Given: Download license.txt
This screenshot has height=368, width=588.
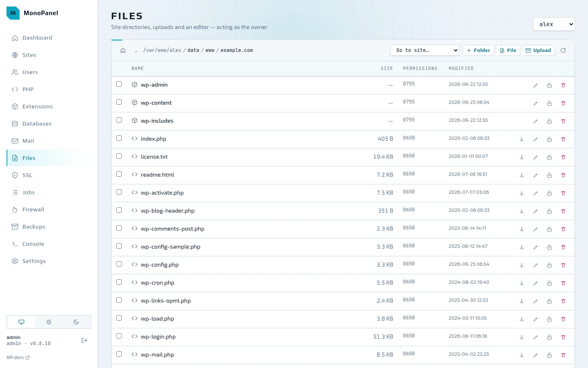Looking at the screenshot, I should click(x=521, y=157).
